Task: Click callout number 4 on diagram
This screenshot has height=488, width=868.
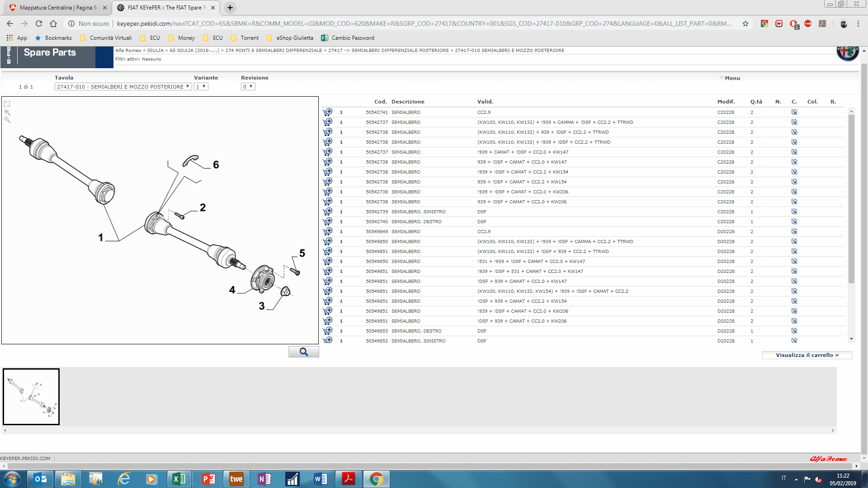Action: point(232,290)
